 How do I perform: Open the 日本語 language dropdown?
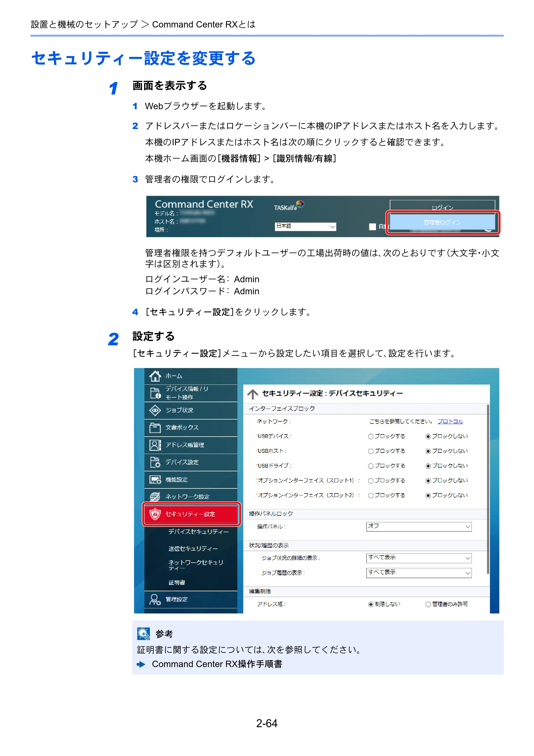click(305, 226)
